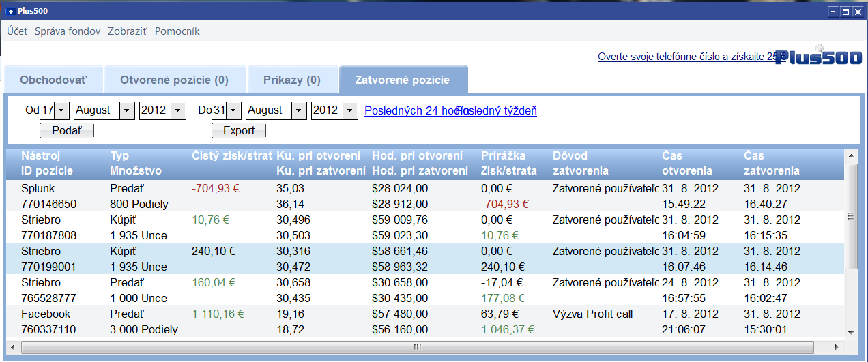868x362 pixels.
Task: Expand the Od month dropdown
Action: coord(128,110)
